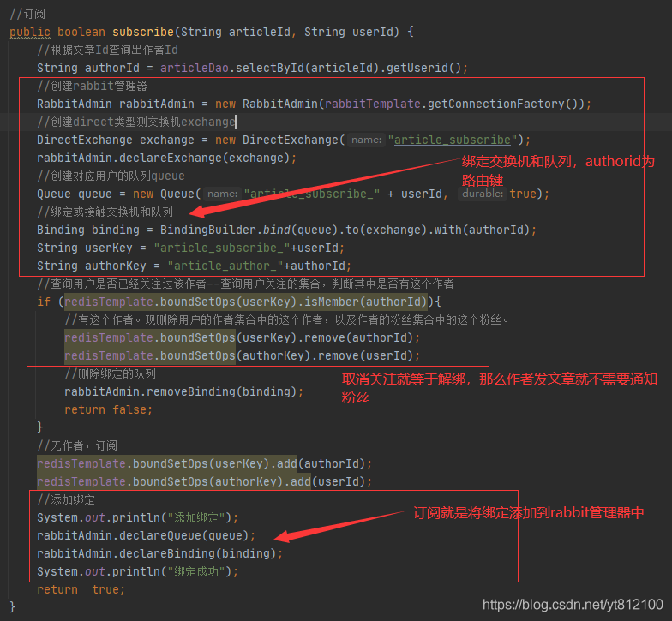This screenshot has width=672, height=621.
Task: Click the comment //删除绑定的队列
Action: pyautogui.click(x=110, y=373)
